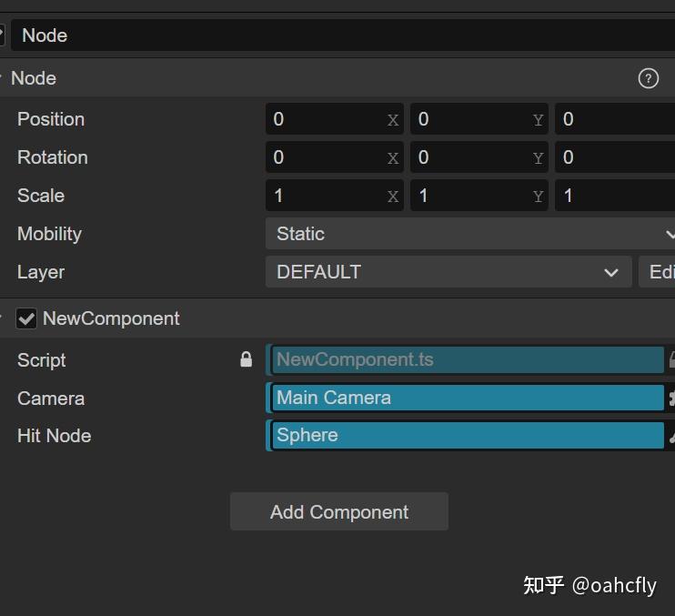Select the Main Camera reference field
Image resolution: width=675 pixels, height=616 pixels.
(x=468, y=398)
